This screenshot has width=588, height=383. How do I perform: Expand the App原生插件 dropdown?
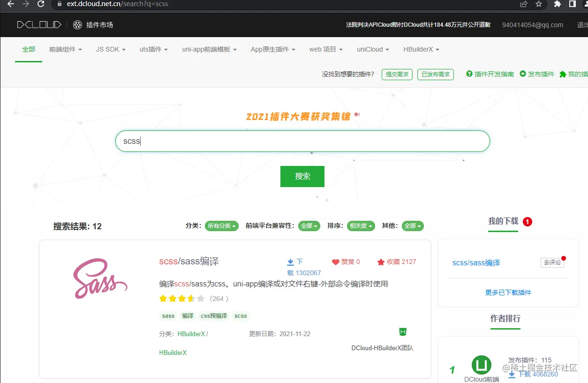click(x=273, y=49)
